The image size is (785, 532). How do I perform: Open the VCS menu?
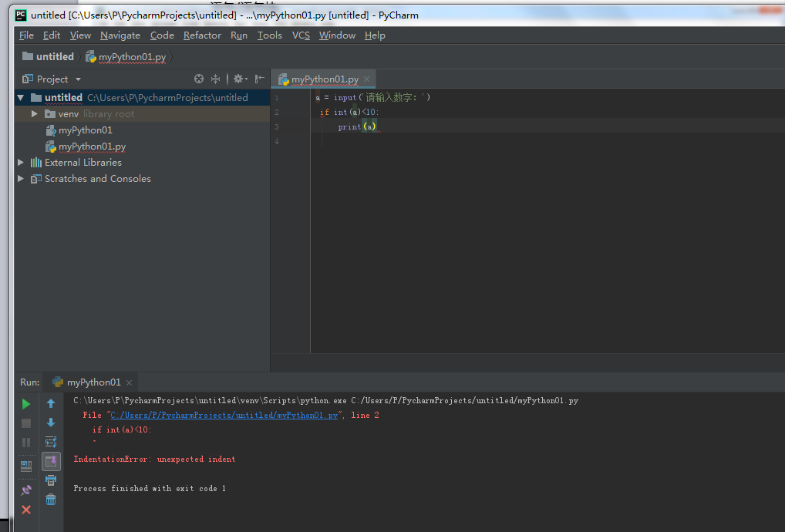301,35
